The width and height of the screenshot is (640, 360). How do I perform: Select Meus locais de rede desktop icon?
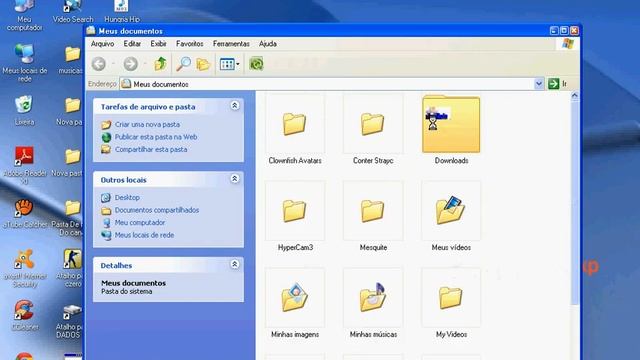pyautogui.click(x=24, y=63)
